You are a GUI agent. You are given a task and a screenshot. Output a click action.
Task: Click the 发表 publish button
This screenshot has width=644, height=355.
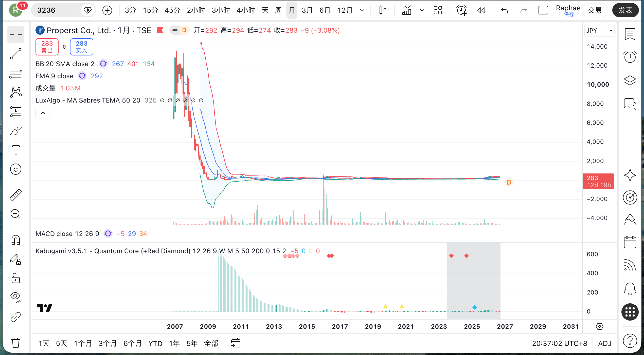click(x=625, y=10)
